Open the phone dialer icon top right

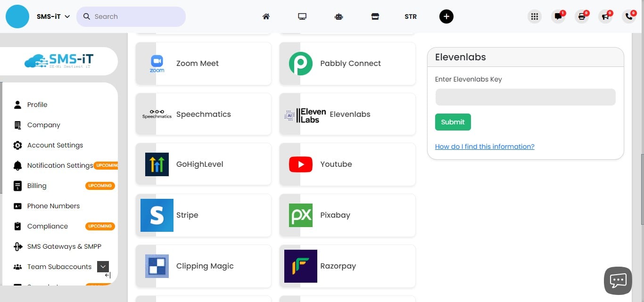click(x=628, y=16)
